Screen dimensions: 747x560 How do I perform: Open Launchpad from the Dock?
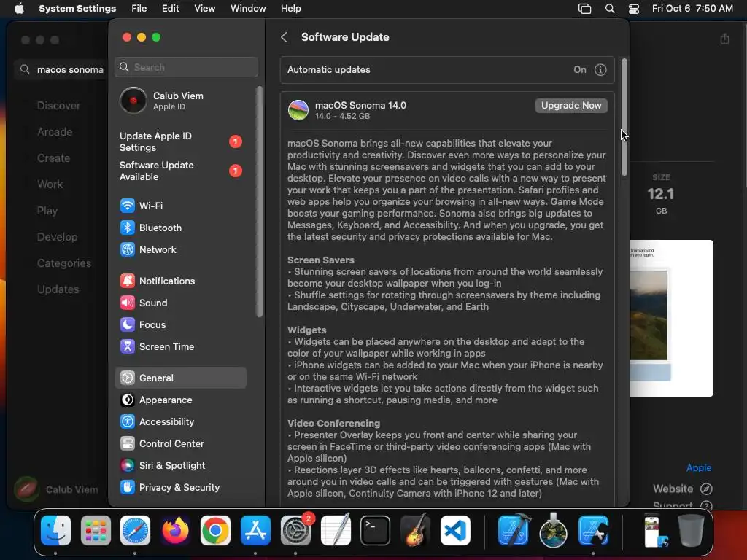click(x=96, y=530)
